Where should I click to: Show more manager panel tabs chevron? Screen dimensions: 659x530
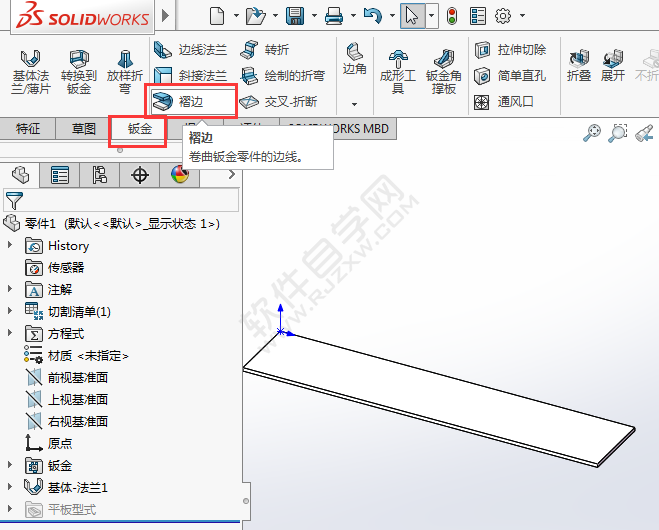232,174
